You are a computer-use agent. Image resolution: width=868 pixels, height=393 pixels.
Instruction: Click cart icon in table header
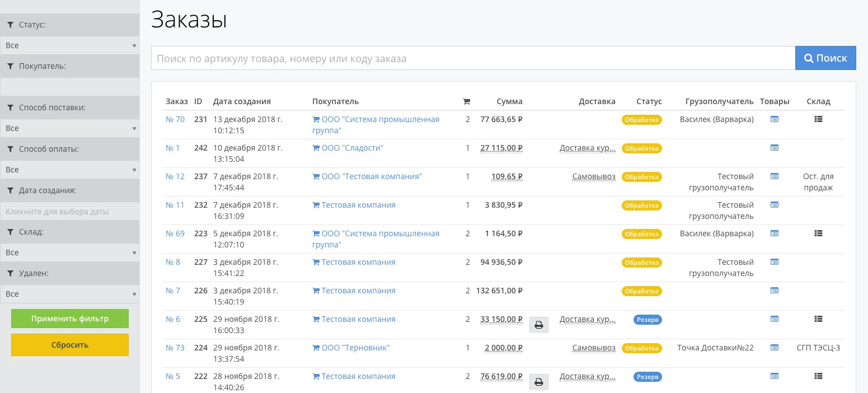[x=466, y=102]
